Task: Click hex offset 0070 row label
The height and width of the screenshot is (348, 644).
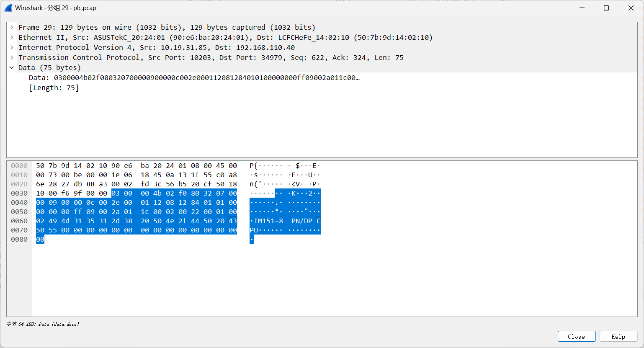Action: pyautogui.click(x=19, y=230)
